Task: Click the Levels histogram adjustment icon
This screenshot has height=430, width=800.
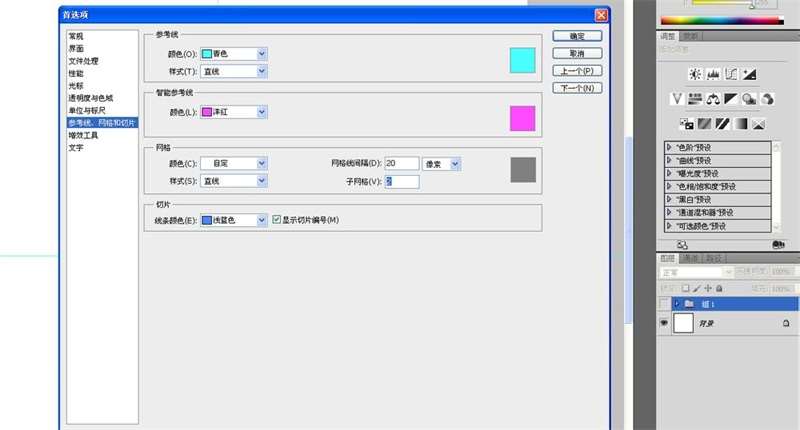Action: (713, 74)
